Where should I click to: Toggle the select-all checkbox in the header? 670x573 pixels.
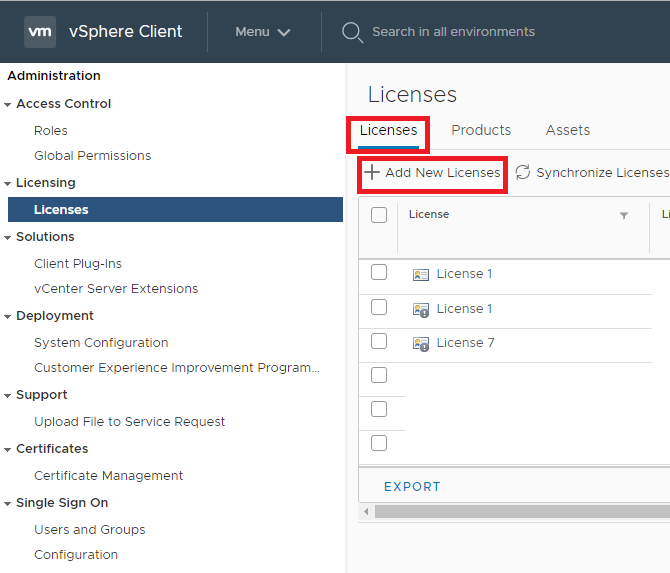[379, 215]
